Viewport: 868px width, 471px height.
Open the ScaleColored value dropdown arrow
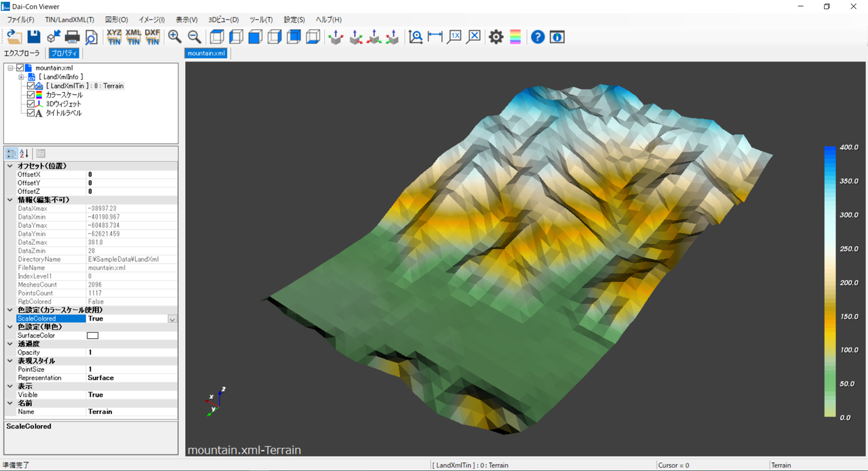[x=172, y=319]
